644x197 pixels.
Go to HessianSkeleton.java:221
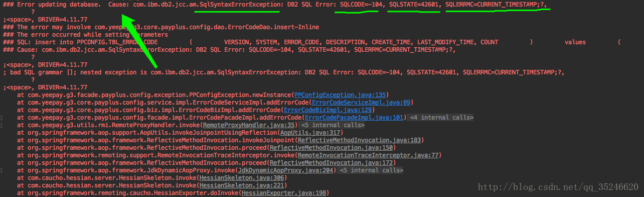[x=242, y=185]
